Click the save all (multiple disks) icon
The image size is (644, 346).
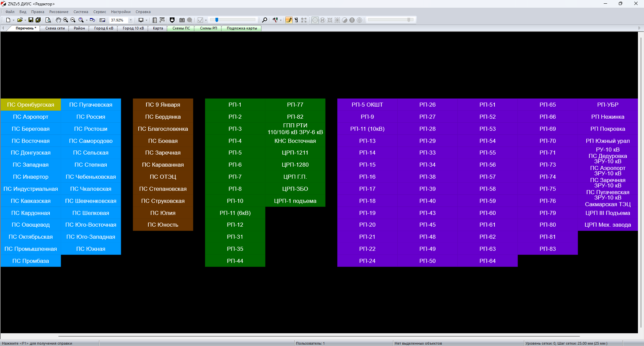(x=38, y=20)
